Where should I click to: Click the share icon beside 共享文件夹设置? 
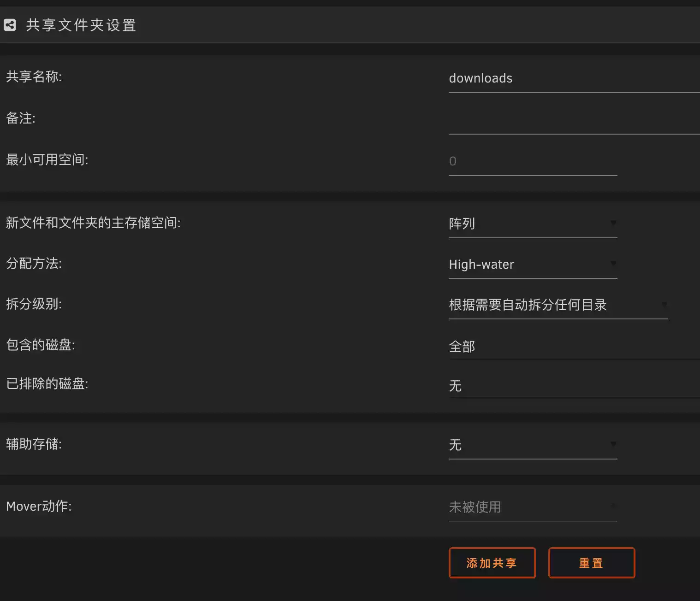coord(10,25)
